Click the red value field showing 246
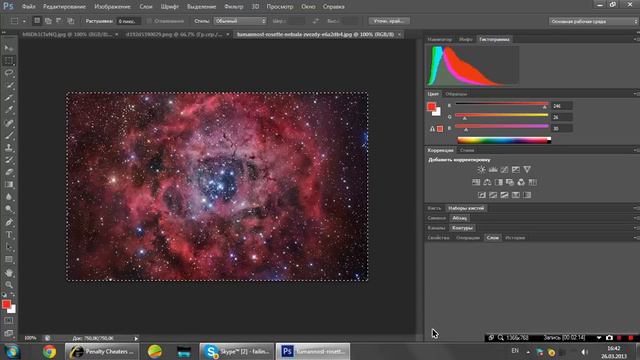 (x=562, y=106)
